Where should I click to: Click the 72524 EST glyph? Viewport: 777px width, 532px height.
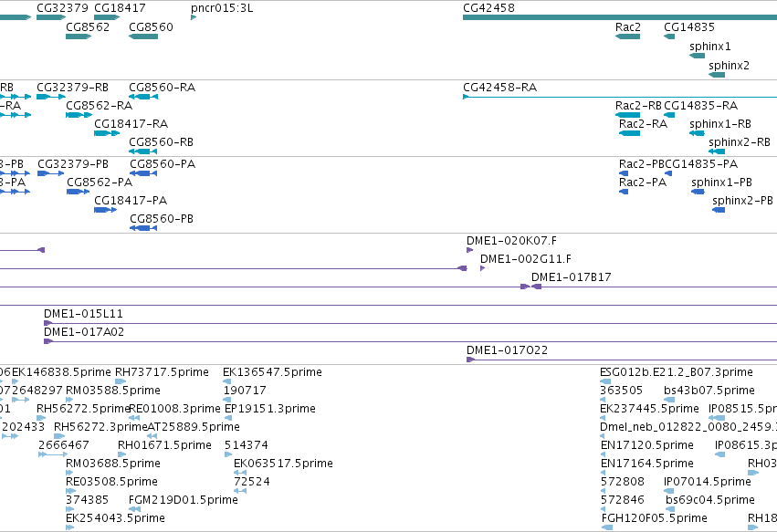click(240, 491)
